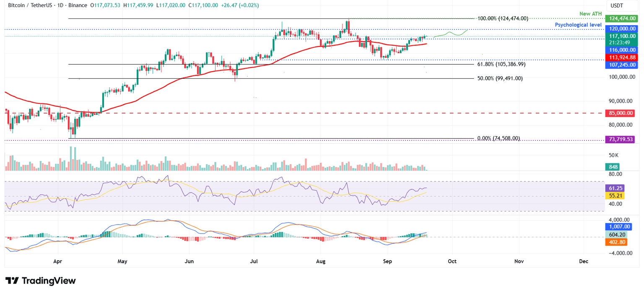
Task: Click the Psychological level annotation
Action: [x=578, y=25]
